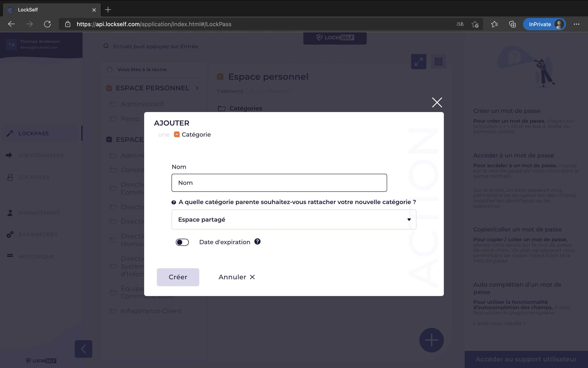This screenshot has width=588, height=368.
Task: Open the browser collections icon
Action: 512,24
